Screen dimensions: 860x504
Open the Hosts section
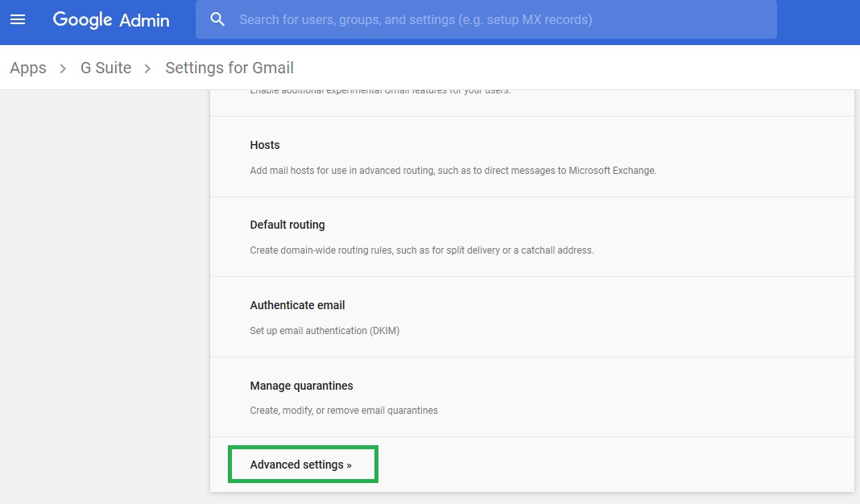click(532, 157)
